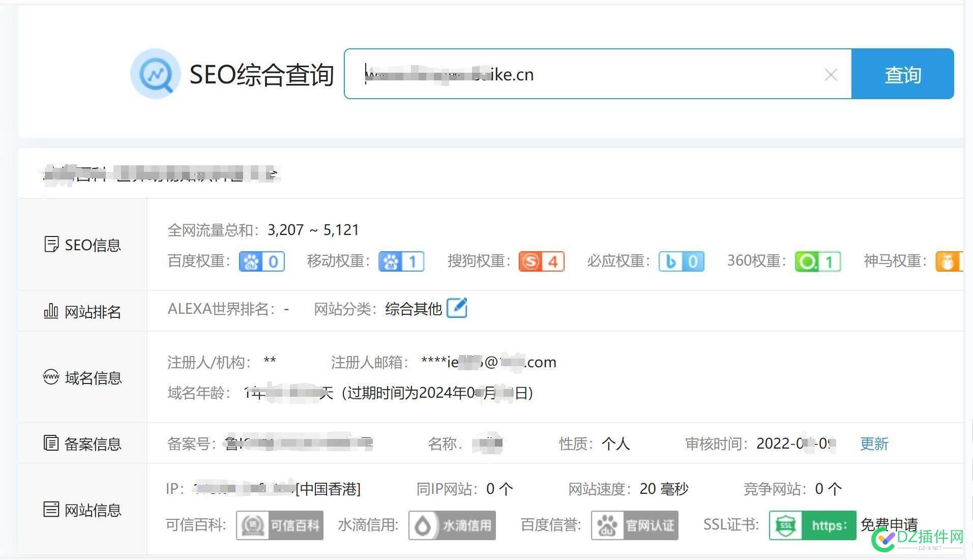Screen dimensions: 973x560
Task: Click the 更新 link for 备案信息
Action: pyautogui.click(x=874, y=444)
